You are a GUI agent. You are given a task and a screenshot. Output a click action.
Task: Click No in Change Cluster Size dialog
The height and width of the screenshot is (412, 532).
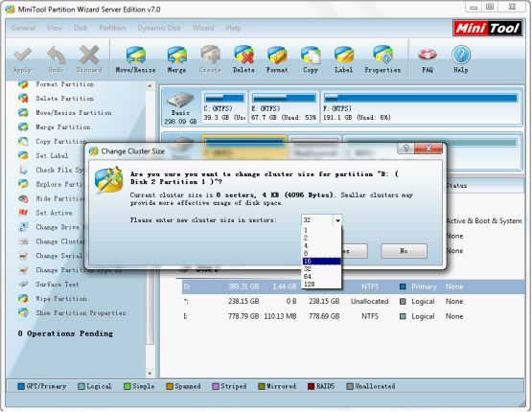coord(404,251)
